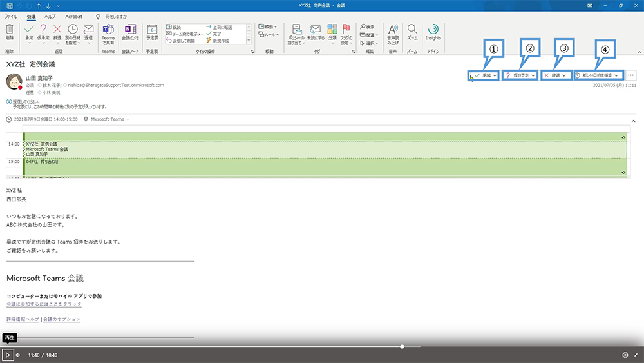The width and height of the screenshot is (644, 363).
Task: Open the 選択 dropdown in the 編集 ribbon group
Action: point(369,43)
